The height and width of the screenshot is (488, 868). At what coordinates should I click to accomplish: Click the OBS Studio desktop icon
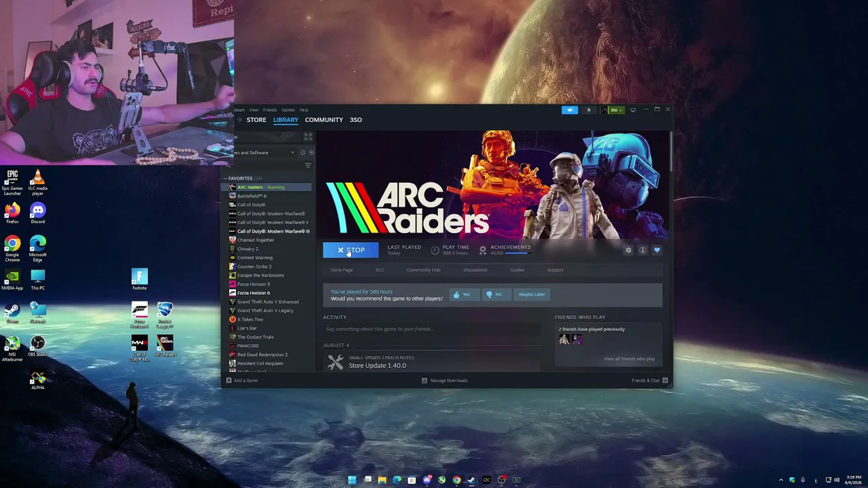coord(38,346)
